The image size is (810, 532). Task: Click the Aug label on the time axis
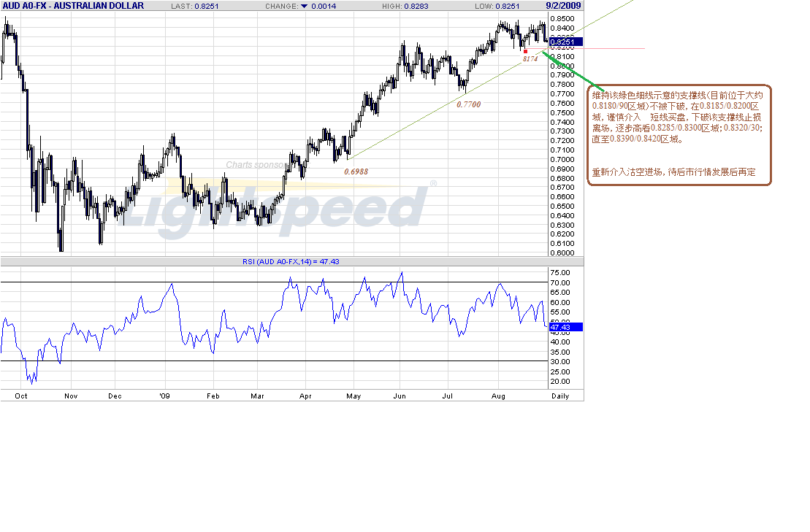click(498, 396)
